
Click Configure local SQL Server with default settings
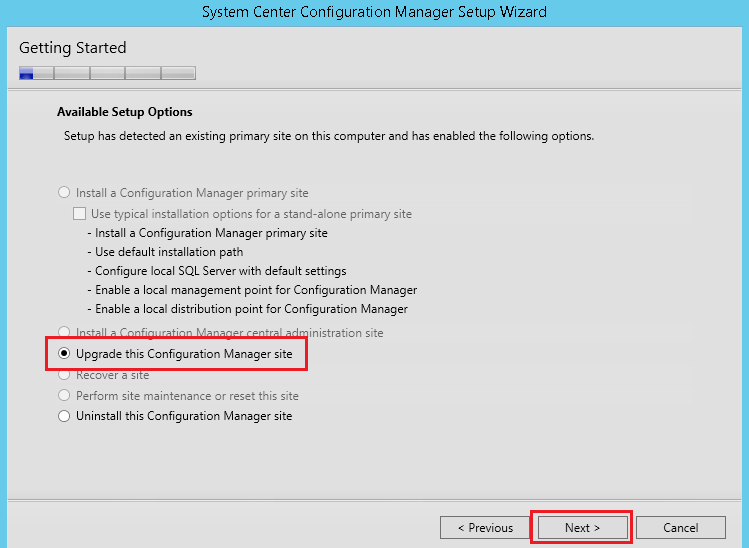(x=220, y=271)
